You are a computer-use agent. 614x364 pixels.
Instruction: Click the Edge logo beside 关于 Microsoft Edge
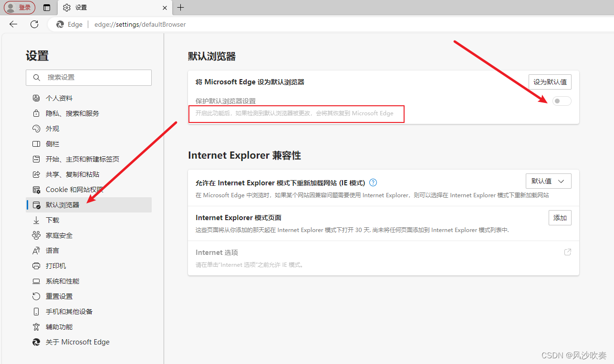(36, 342)
